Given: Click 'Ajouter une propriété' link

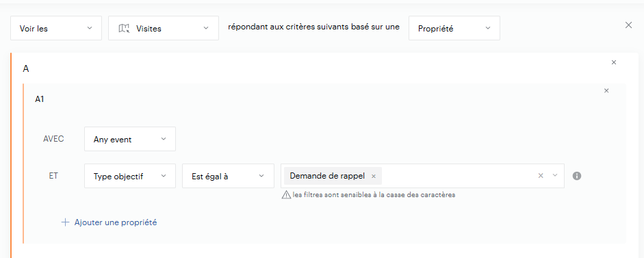Looking at the screenshot, I should pos(116,222).
